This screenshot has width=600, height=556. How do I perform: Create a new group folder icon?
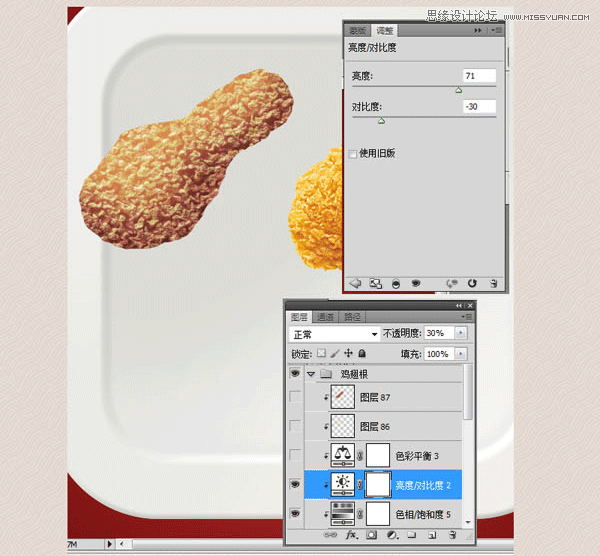pyautogui.click(x=412, y=535)
